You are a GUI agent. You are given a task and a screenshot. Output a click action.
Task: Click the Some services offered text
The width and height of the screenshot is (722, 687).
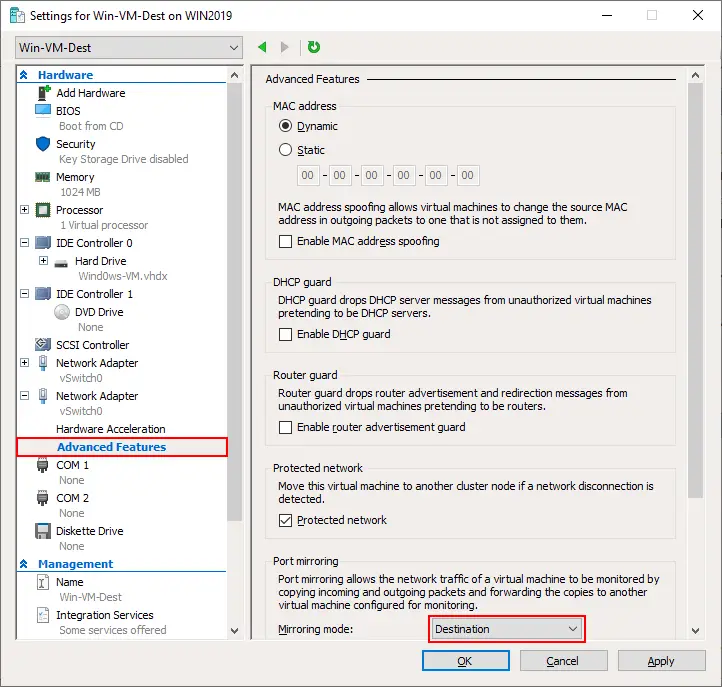click(112, 630)
